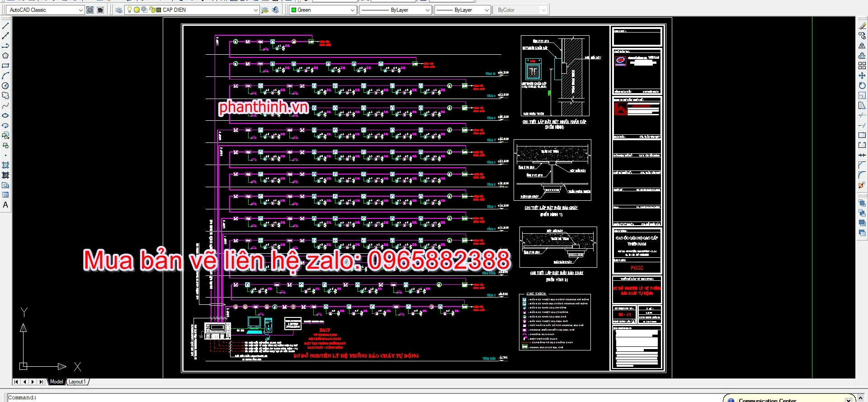Select the Revision Cloud tool
Viewport: 868px width, 402px height.
point(5,95)
